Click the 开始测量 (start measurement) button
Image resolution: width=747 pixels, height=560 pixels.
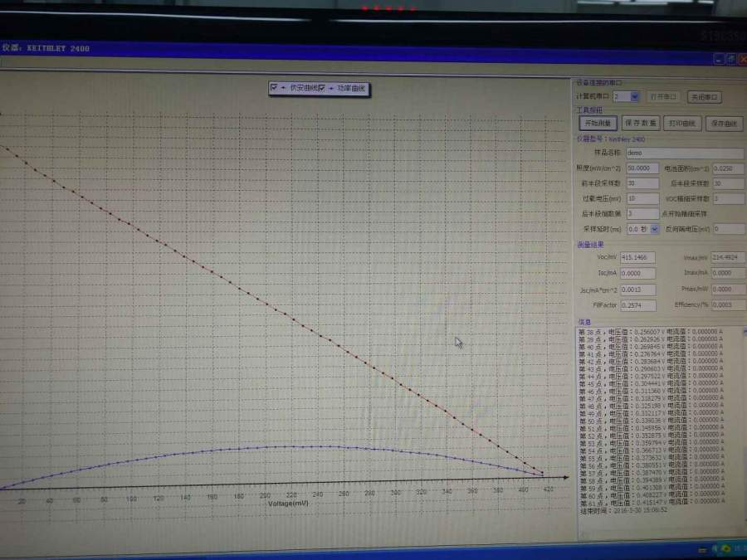click(x=598, y=123)
